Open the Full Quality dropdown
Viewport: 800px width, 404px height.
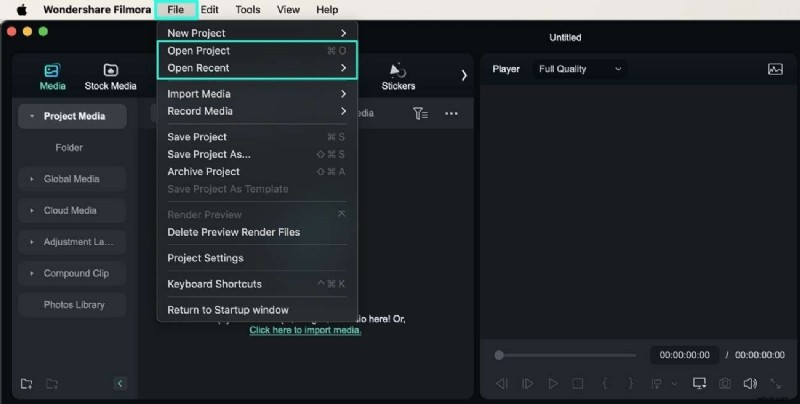[580, 69]
